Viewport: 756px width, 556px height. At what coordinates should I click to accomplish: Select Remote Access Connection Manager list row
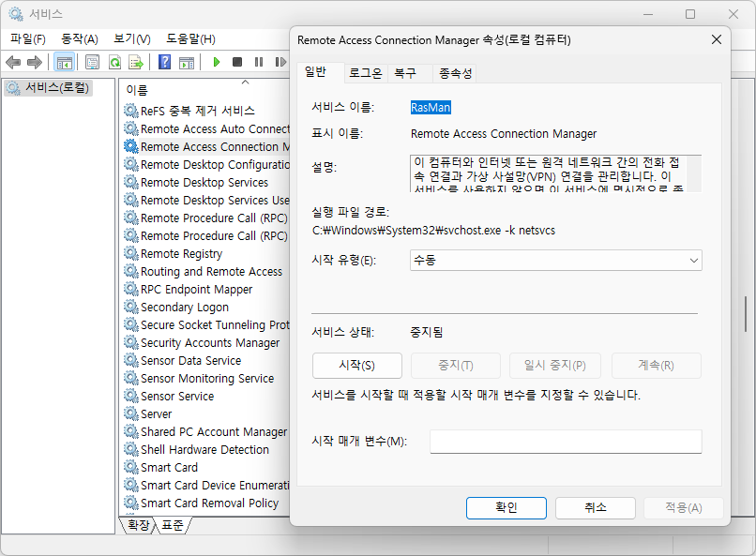coord(206,146)
